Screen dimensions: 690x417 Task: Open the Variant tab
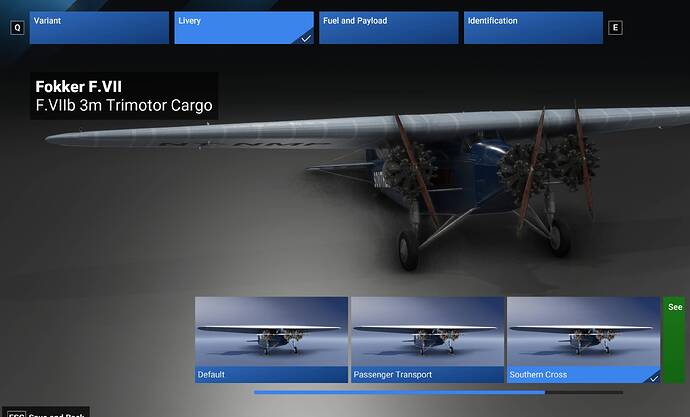99,28
